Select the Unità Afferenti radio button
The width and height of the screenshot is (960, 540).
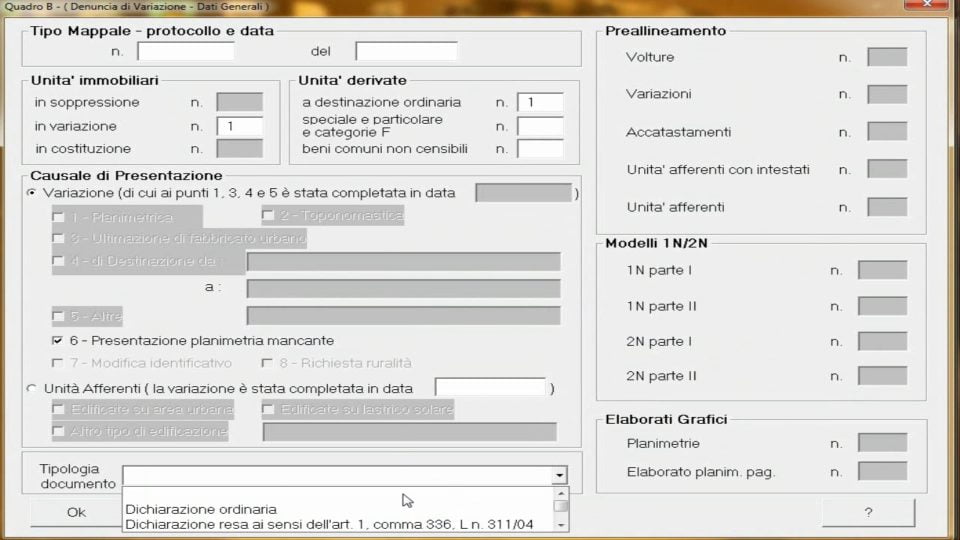[32, 388]
